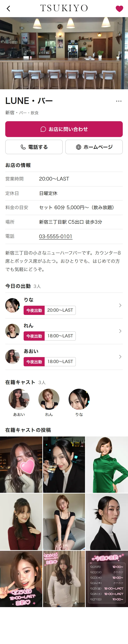Click the 電話する phone button

click(x=34, y=147)
